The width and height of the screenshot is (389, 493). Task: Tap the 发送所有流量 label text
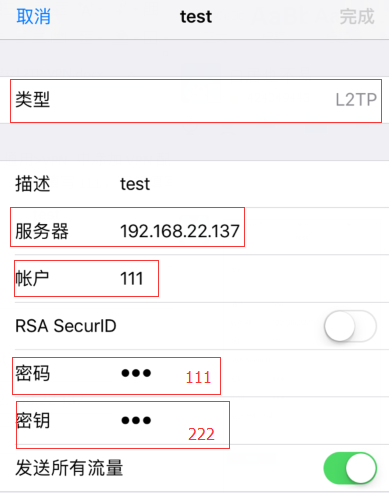click(x=69, y=468)
